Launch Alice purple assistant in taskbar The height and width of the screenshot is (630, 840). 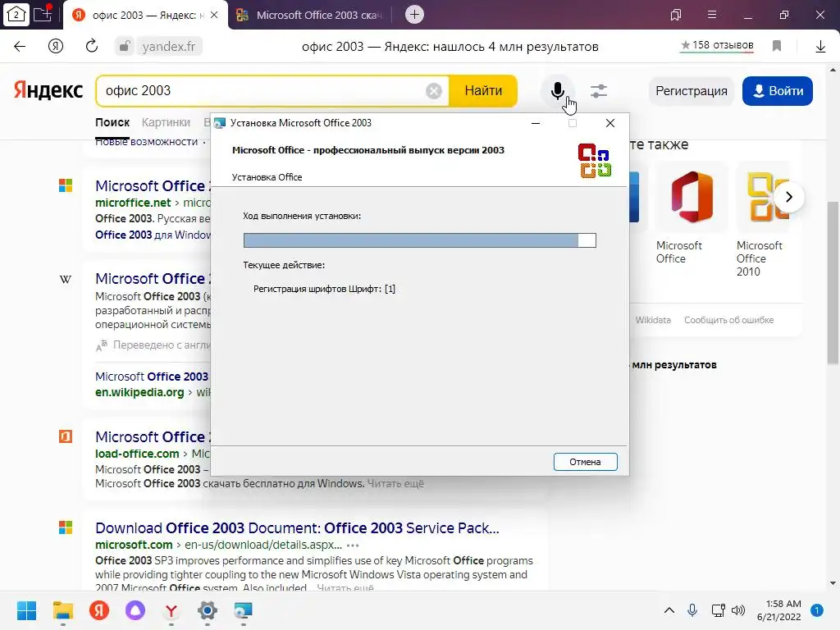135,610
